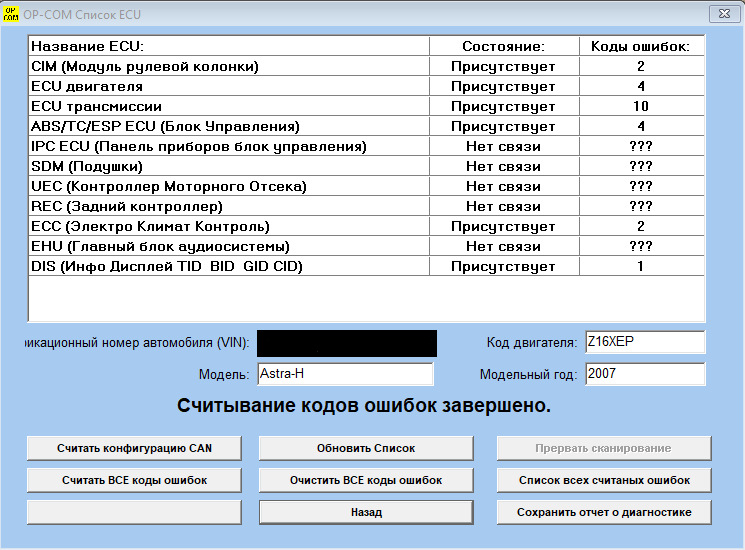
Task: Click 'Обновить Список' button
Action: tap(366, 448)
